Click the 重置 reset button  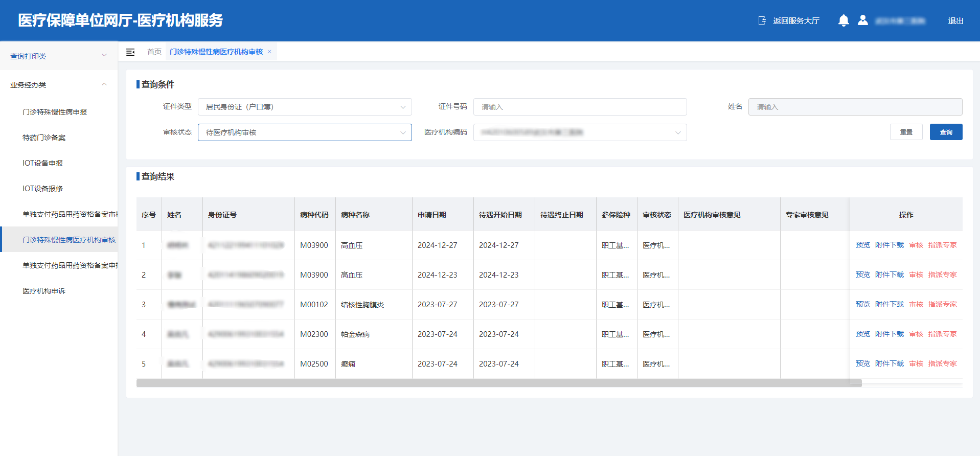tap(906, 132)
